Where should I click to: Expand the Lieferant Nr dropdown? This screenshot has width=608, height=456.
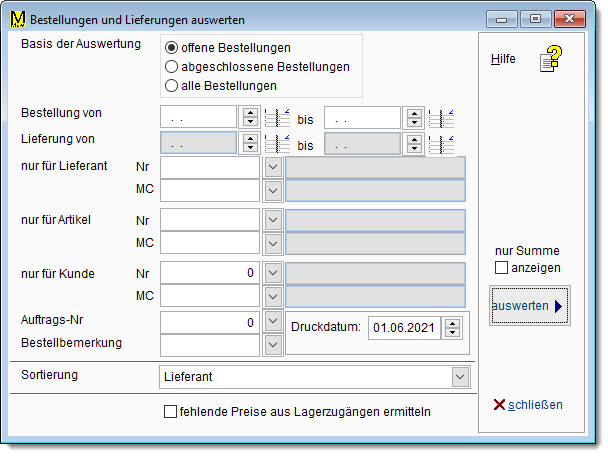pos(273,166)
